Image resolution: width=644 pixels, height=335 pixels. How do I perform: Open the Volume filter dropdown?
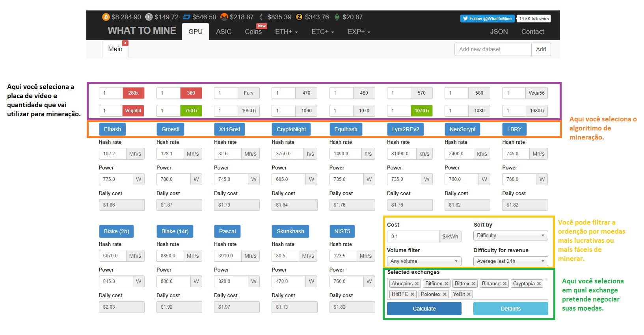[424, 261]
